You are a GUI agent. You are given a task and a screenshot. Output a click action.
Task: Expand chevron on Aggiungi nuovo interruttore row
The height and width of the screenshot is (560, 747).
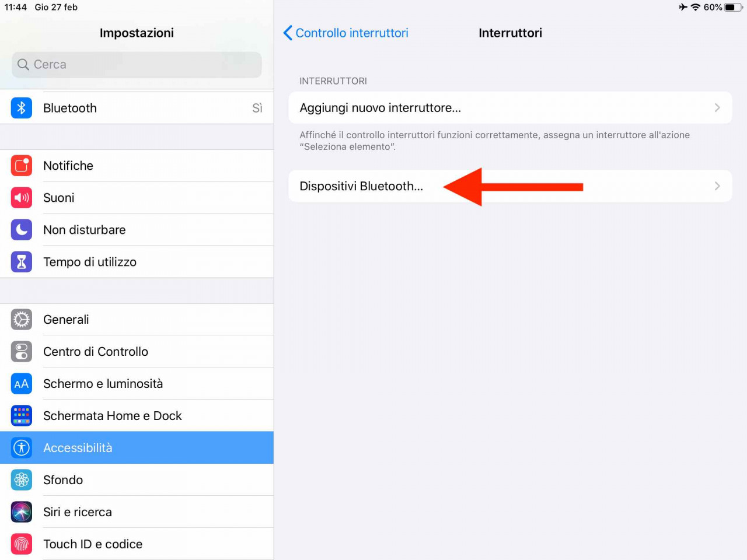(717, 108)
